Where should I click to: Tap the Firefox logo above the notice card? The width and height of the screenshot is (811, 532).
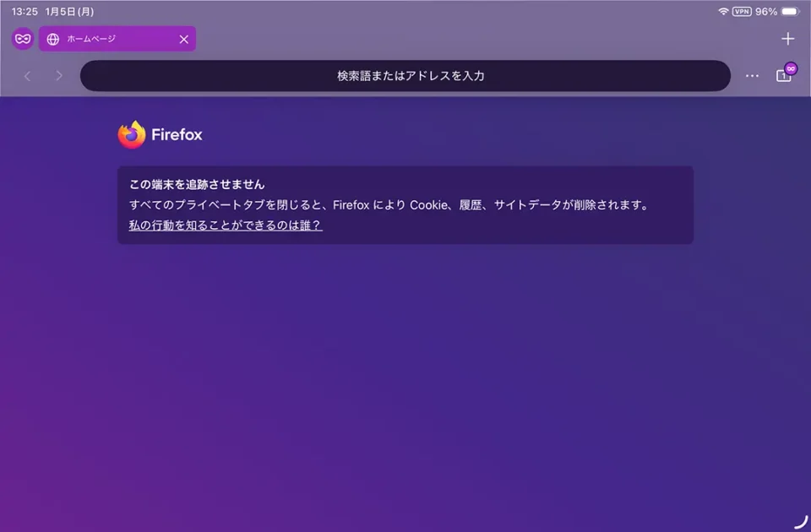click(x=133, y=133)
